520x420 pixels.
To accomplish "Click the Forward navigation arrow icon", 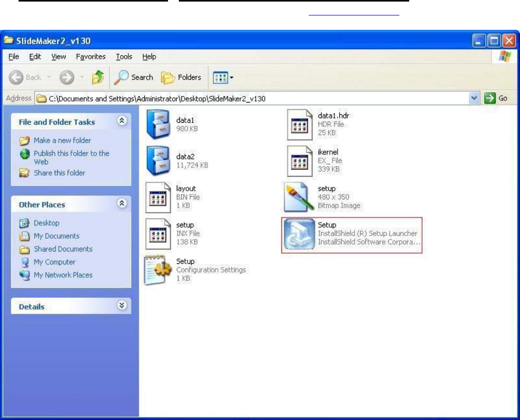I will pos(66,78).
